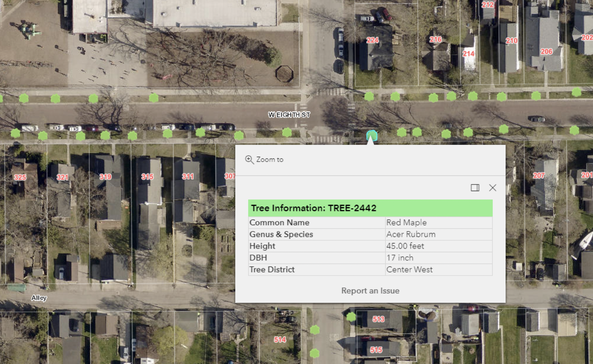Open the Report an Issue link
Viewport: 593px width, 364px height.
click(370, 291)
